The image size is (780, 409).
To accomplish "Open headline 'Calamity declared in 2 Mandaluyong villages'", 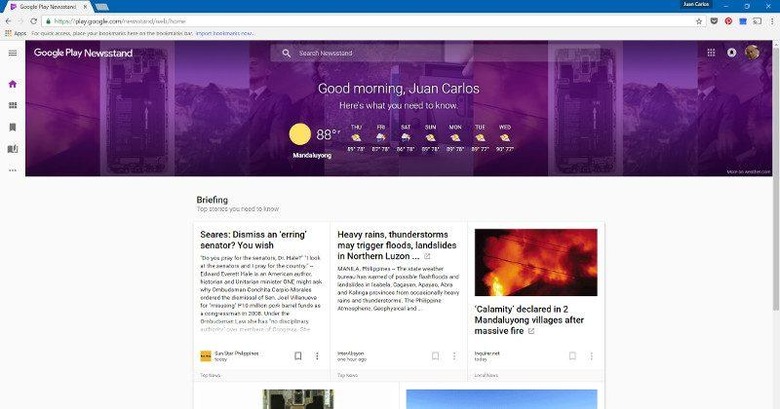I will [529, 320].
